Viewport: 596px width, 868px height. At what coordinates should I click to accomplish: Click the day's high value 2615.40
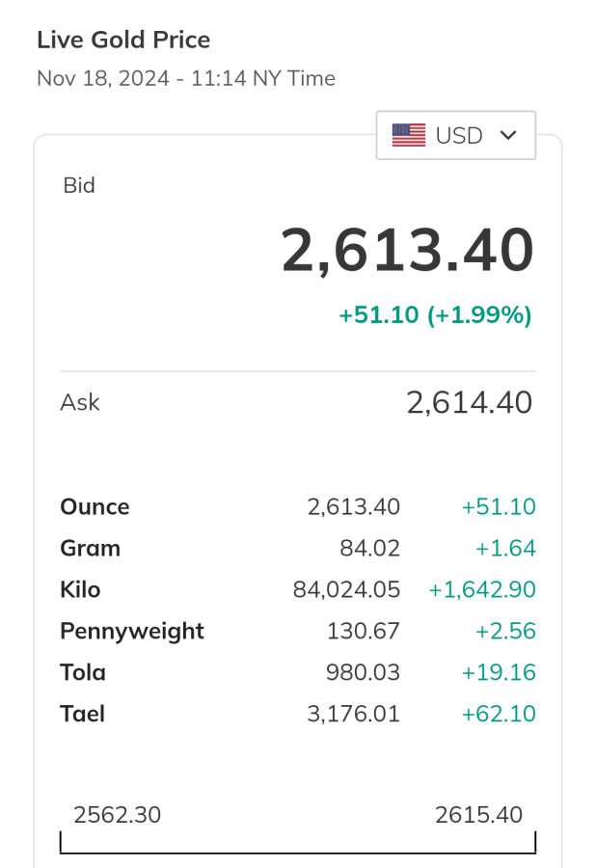pyautogui.click(x=478, y=815)
